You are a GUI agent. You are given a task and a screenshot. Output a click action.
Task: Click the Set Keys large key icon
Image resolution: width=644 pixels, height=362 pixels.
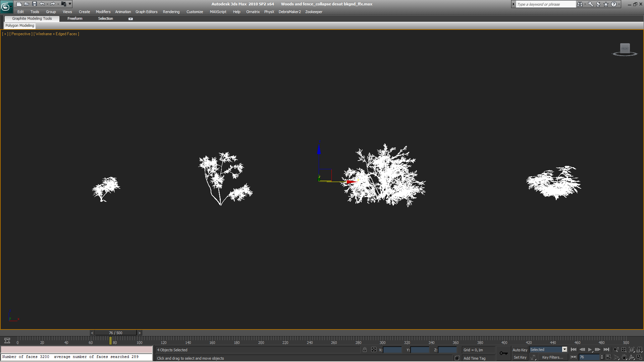coord(503,353)
